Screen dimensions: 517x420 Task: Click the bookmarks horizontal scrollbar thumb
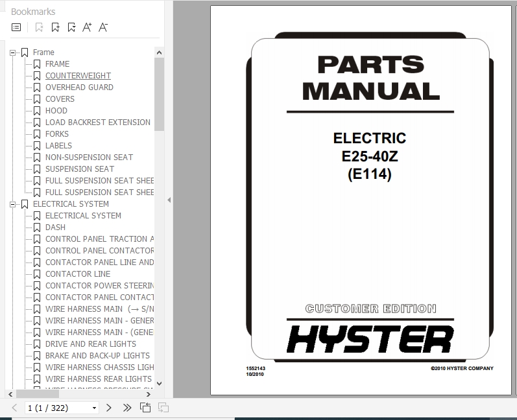point(38,394)
